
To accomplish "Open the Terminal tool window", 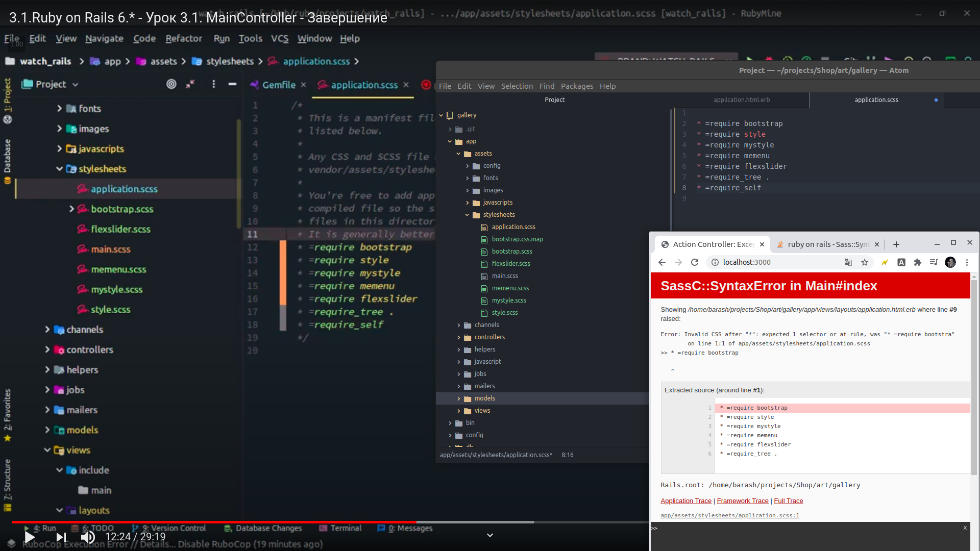I will point(340,528).
